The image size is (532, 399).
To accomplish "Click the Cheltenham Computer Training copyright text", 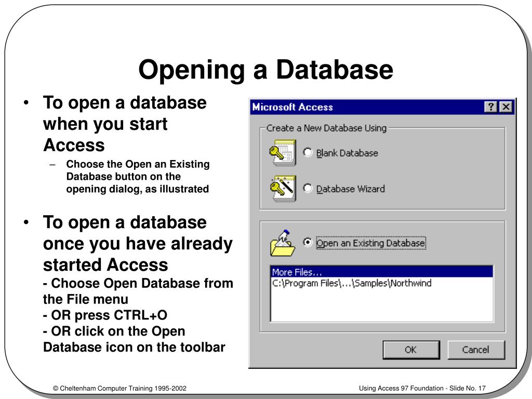I will point(120,388).
